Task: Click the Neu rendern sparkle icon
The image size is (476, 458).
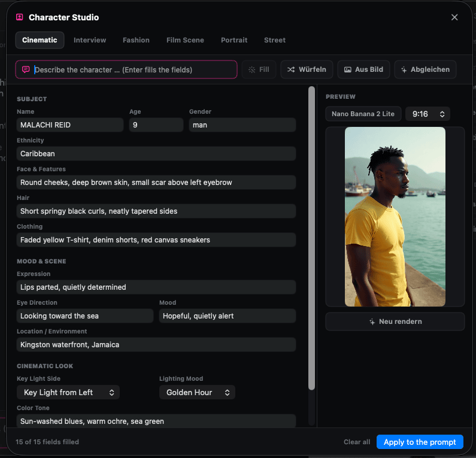Action: pos(372,321)
